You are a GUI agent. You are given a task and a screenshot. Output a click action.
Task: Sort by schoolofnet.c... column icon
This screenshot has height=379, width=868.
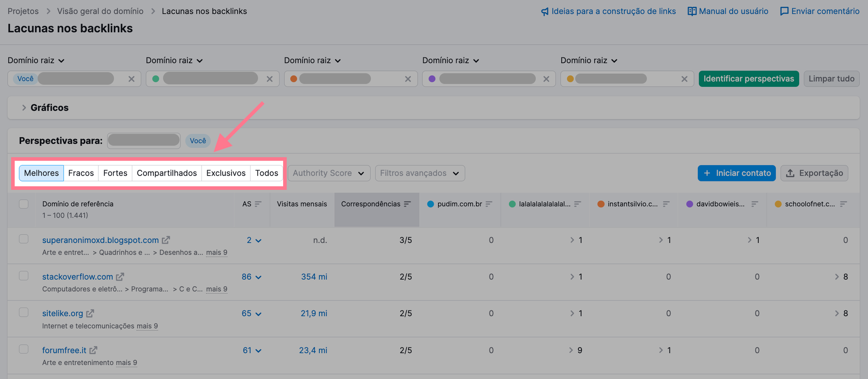pyautogui.click(x=844, y=204)
